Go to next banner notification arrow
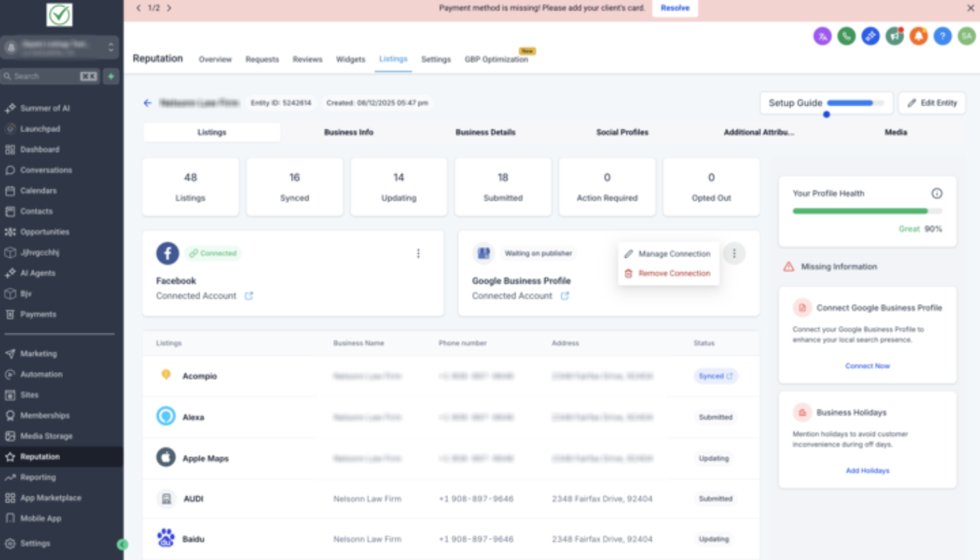The height and width of the screenshot is (560, 980). pyautogui.click(x=169, y=8)
